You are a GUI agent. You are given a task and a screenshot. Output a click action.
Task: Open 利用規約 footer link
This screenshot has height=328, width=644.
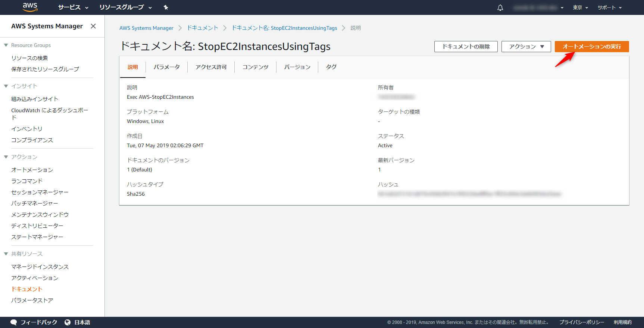(x=623, y=322)
